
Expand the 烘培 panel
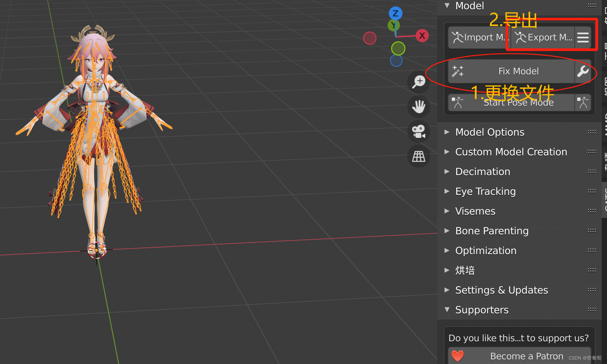(447, 270)
